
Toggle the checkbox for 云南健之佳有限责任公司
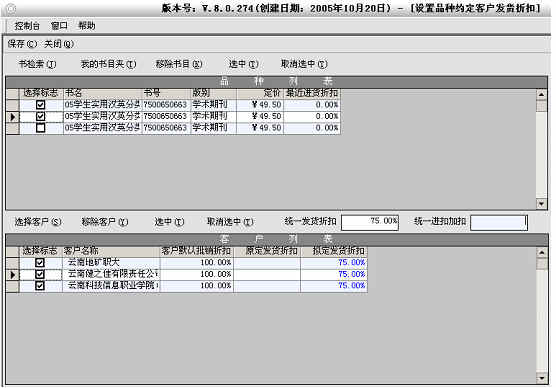(40, 274)
